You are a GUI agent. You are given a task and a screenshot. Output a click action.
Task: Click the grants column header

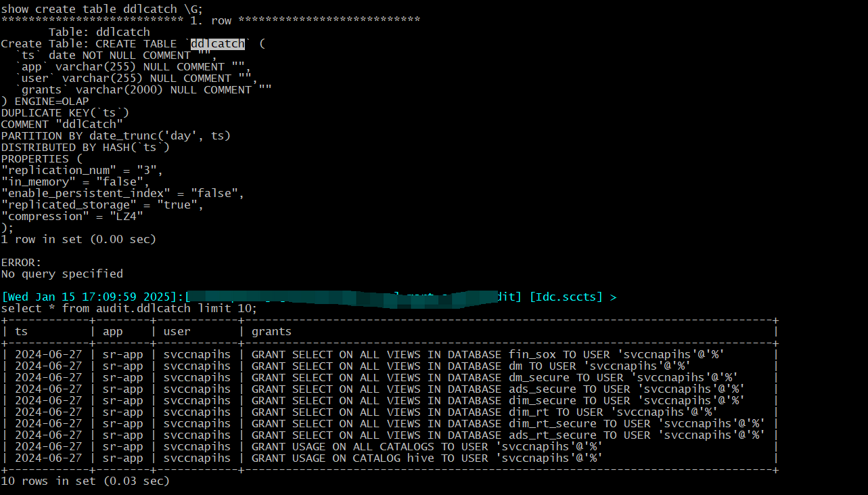click(272, 331)
